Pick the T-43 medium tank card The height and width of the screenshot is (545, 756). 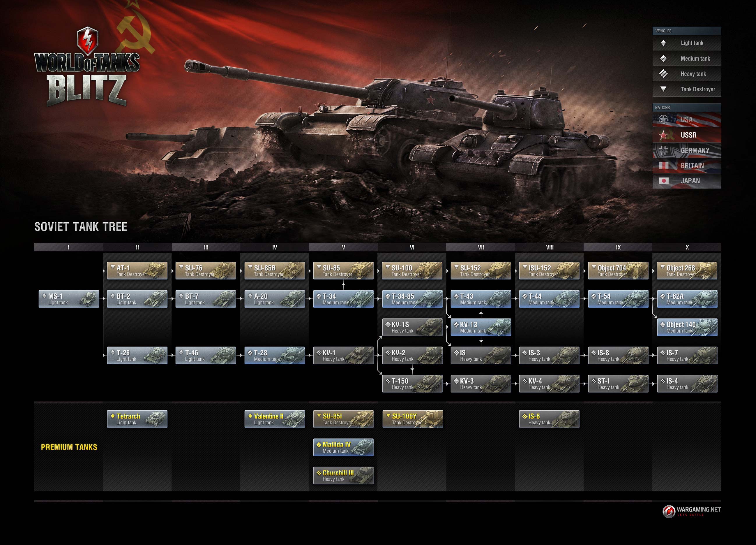(481, 299)
